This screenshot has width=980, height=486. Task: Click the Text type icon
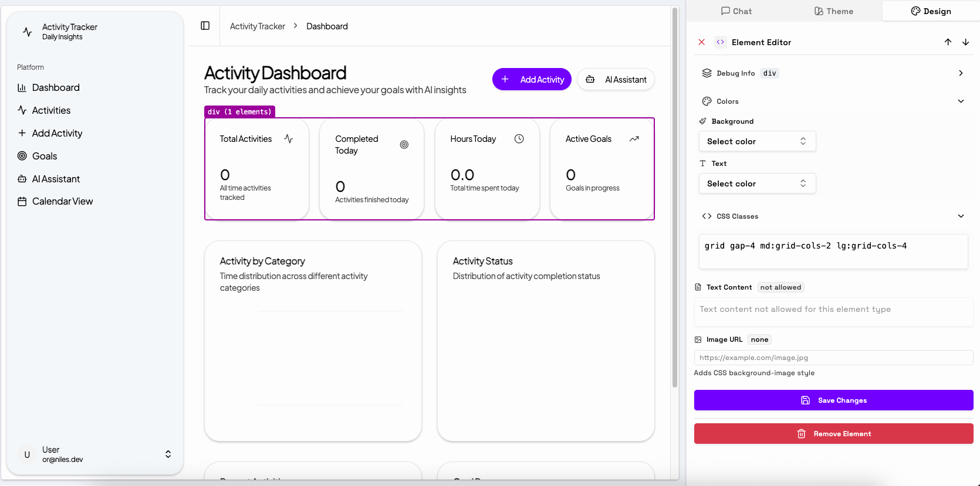[x=702, y=164]
